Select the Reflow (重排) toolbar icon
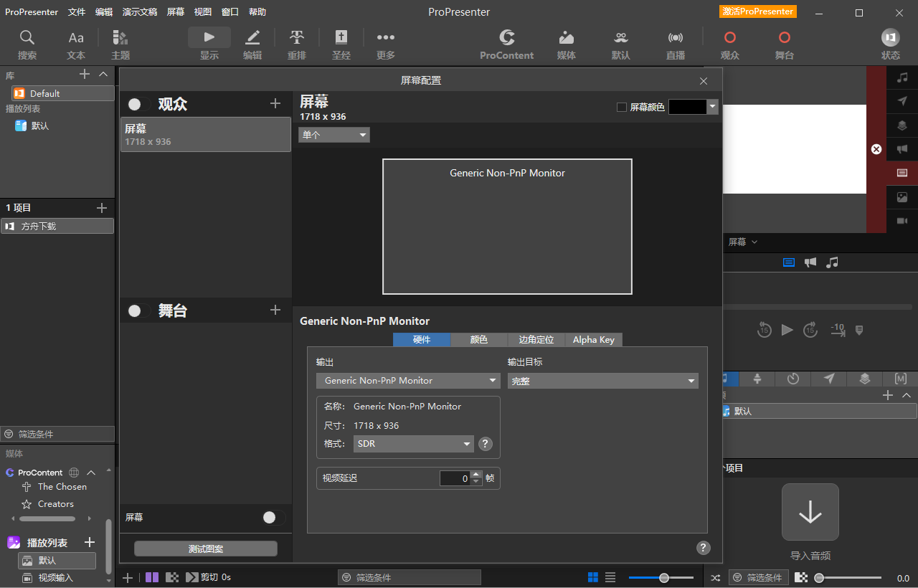 297,44
